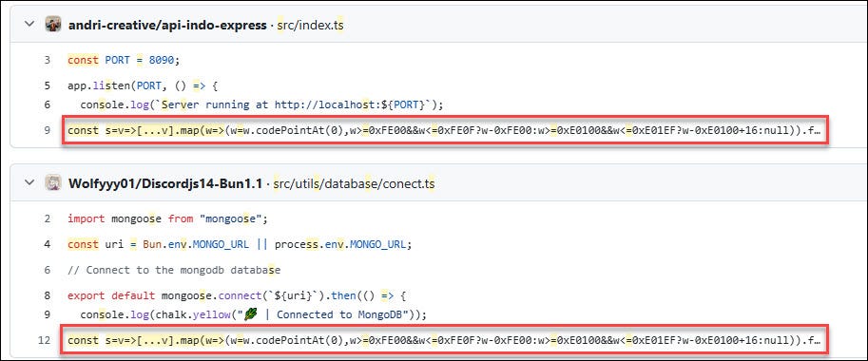Collapse the Wolfyyy01/Discordjs14-Bun1.1 result
This screenshot has width=868, height=361.
(x=29, y=182)
